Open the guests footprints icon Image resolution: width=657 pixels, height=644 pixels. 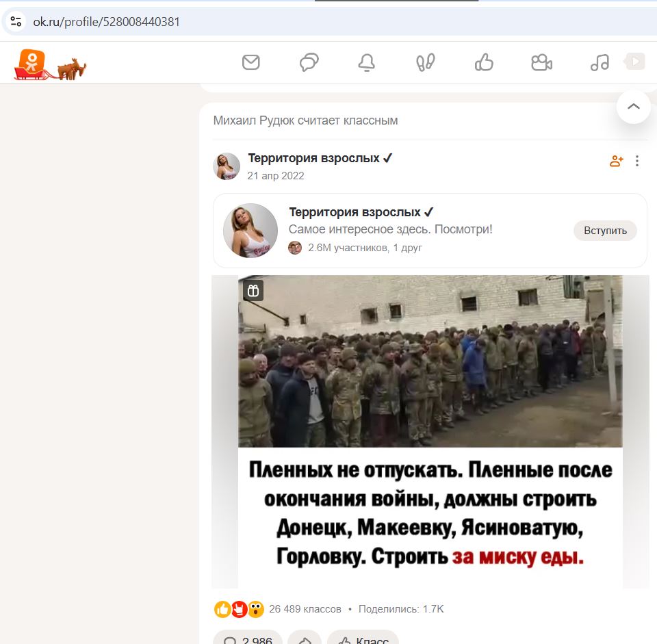[425, 63]
